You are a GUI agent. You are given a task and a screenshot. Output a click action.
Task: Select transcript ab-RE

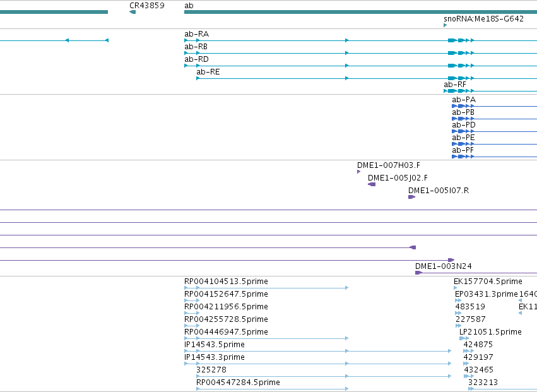208,72
